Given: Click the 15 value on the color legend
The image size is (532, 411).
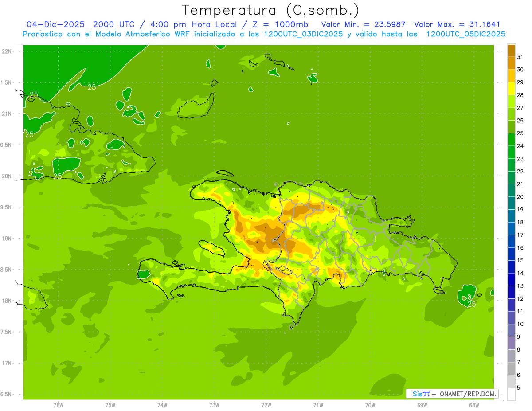Looking at the screenshot, I should coord(520,260).
